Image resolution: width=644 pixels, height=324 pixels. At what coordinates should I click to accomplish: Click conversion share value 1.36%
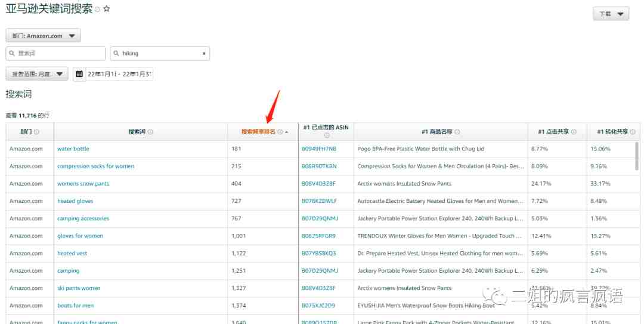click(599, 218)
